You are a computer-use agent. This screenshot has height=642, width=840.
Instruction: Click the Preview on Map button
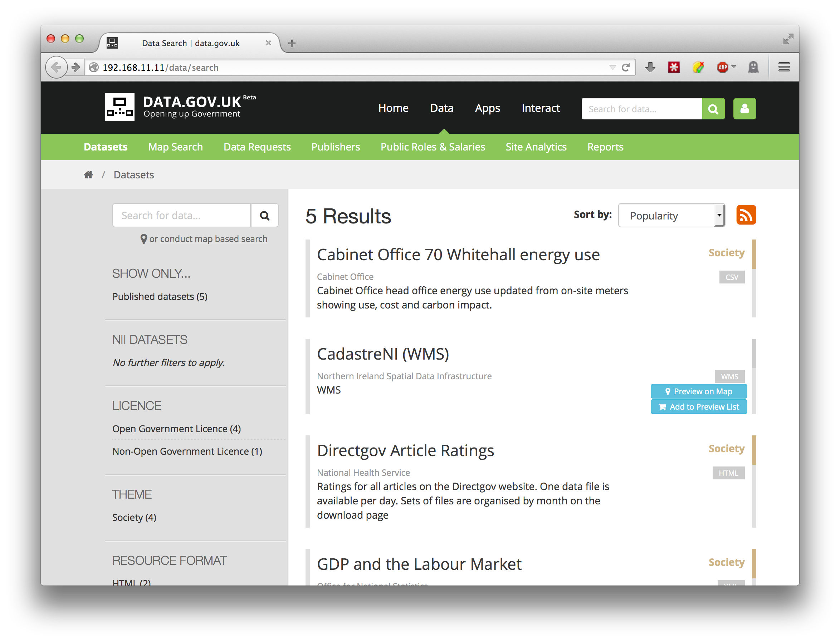pos(699,391)
